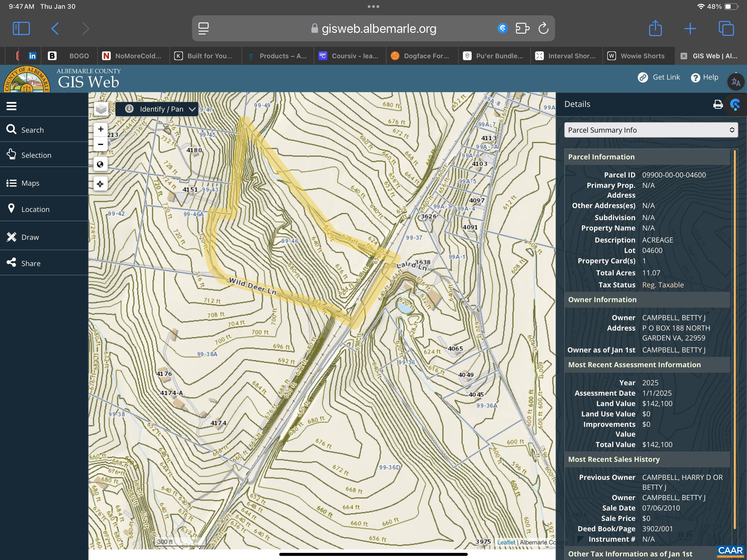This screenshot has height=560, width=747.
Task: Click the blue extension icon in Details header
Action: point(735,104)
